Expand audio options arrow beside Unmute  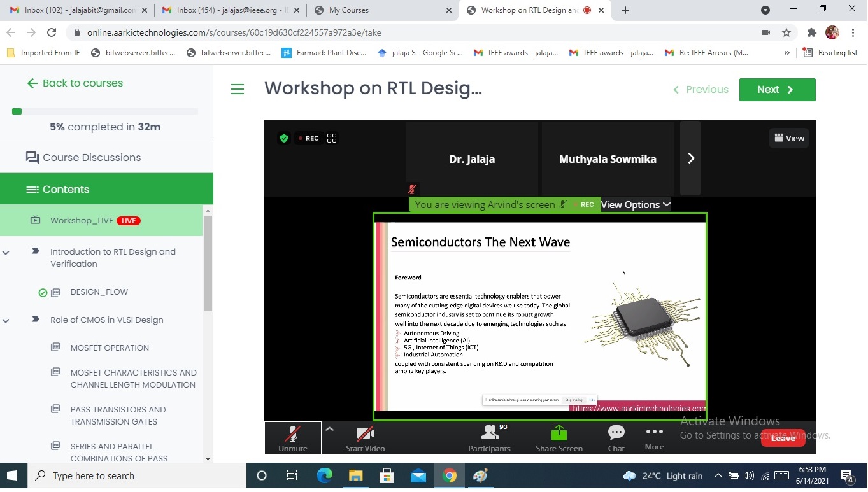coord(329,430)
